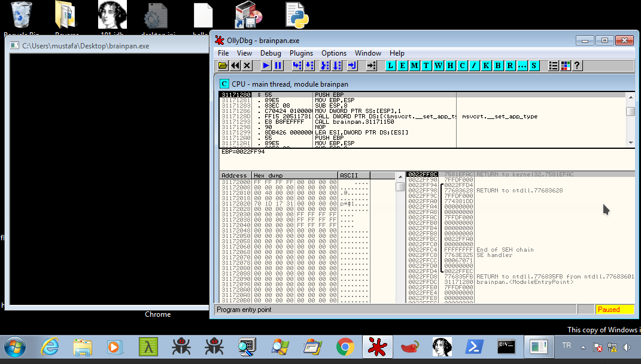Viewport: 641px width, 364px height.
Task: Close the debugged program with the X toolbar icon
Action: pos(247,66)
